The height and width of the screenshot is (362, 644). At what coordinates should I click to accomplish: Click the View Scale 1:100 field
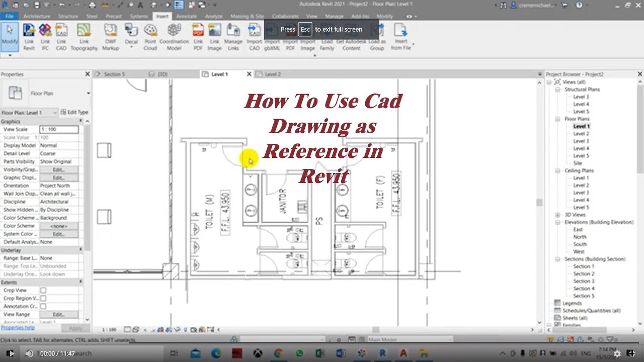pos(59,129)
